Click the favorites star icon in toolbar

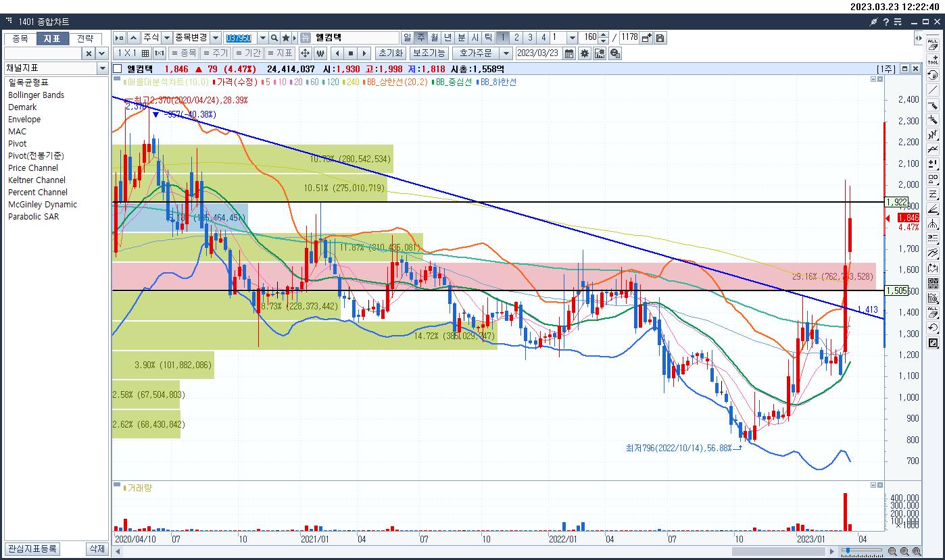(286, 38)
